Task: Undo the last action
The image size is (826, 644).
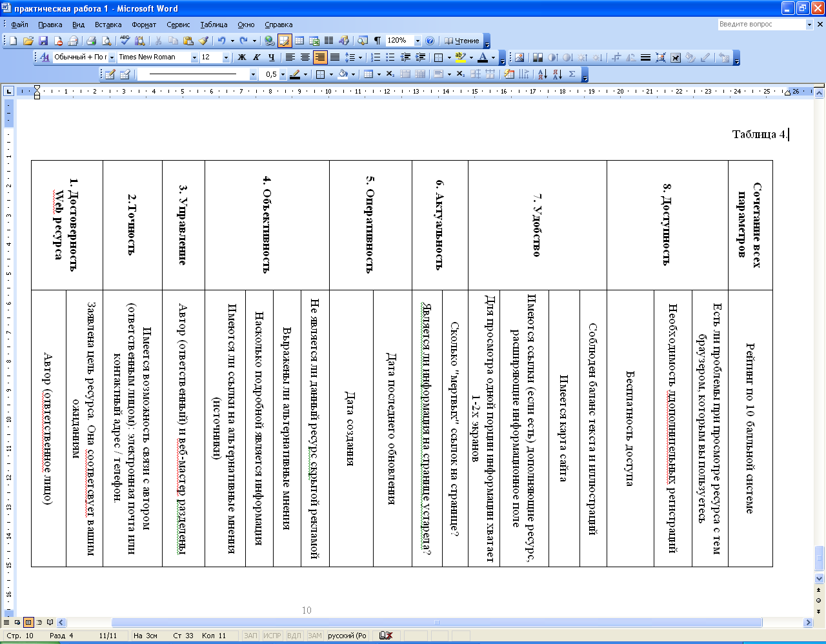Action: point(222,41)
